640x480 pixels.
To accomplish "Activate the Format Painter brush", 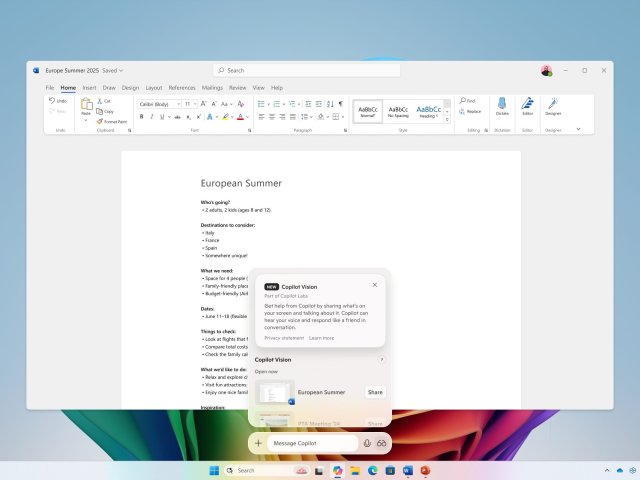I will 99,122.
